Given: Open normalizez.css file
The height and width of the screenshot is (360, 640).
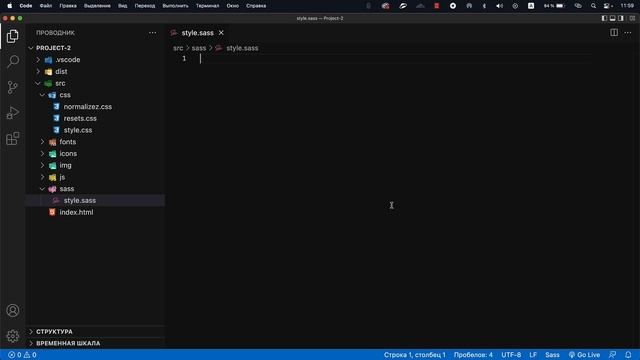Looking at the screenshot, I should point(87,107).
